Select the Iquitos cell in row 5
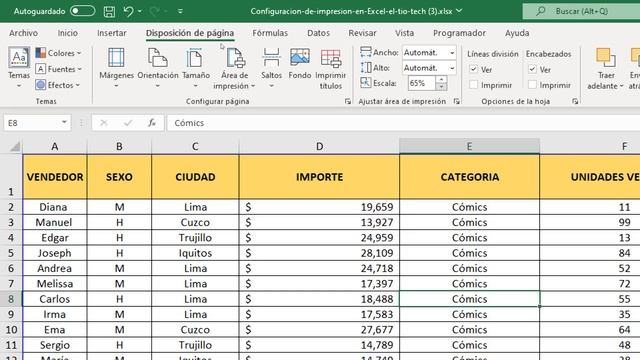 click(x=195, y=253)
